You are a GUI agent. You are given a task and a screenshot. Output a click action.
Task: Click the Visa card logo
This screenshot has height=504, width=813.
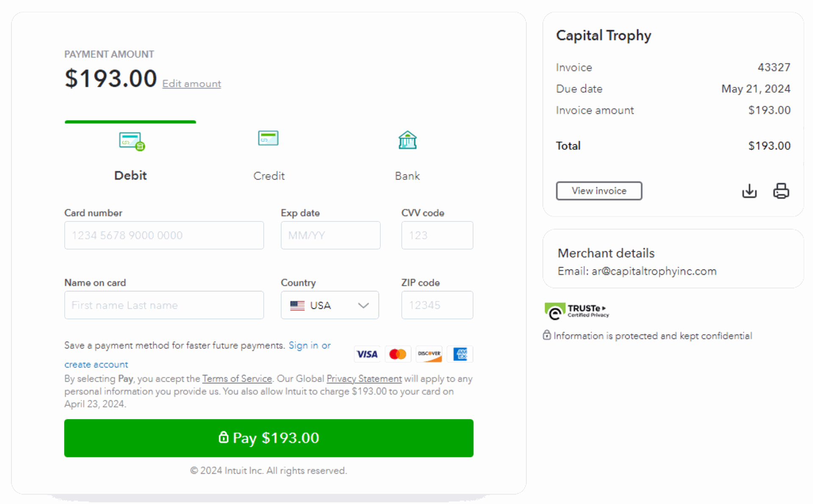coord(367,354)
